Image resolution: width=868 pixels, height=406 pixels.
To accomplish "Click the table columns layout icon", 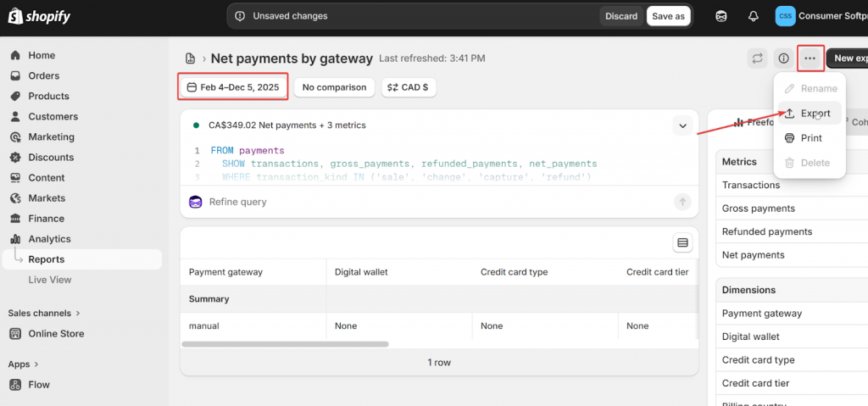I will point(682,243).
